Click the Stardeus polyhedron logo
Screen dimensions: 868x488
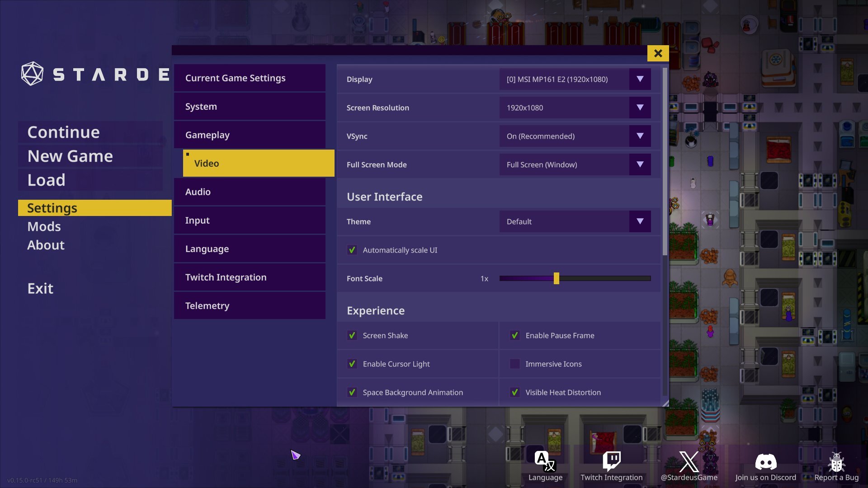tap(32, 74)
